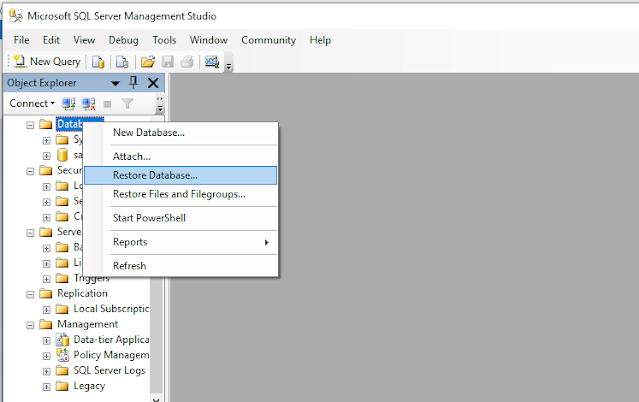Click the Data-tier Applications node icon
This screenshot has width=639, height=402.
(63, 340)
